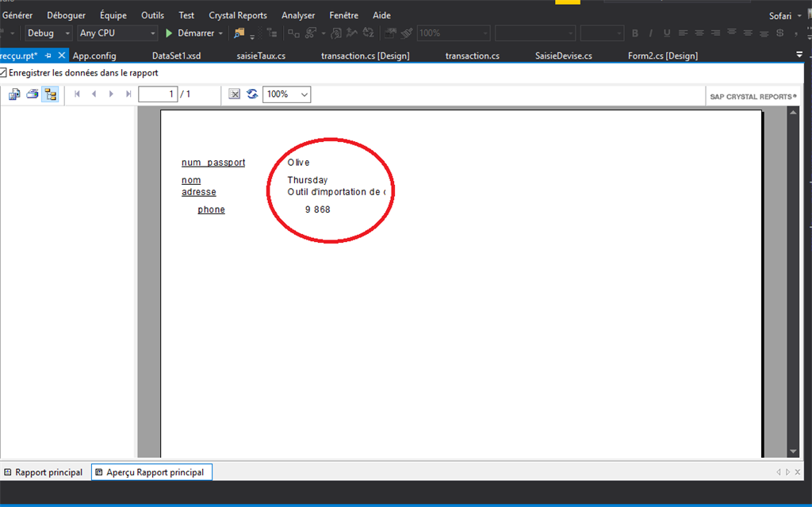
Task: Open the font size combo box
Action: pyautogui.click(x=602, y=33)
